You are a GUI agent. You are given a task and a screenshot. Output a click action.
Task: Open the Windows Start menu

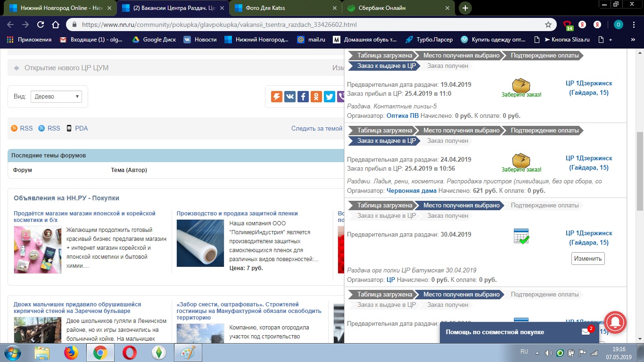click(12, 353)
